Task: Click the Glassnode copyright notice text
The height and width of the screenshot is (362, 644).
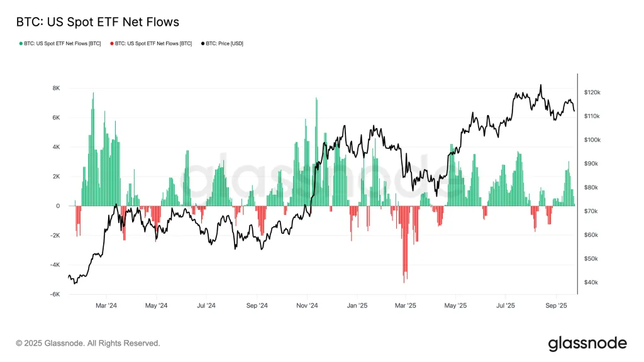Action: click(88, 343)
